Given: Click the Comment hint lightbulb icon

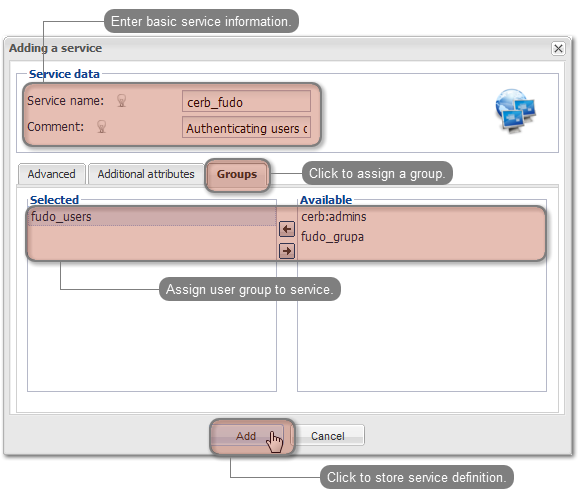Looking at the screenshot, I should [102, 127].
